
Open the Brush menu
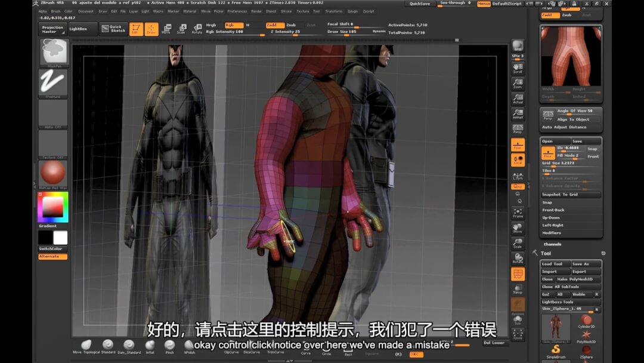[55, 11]
